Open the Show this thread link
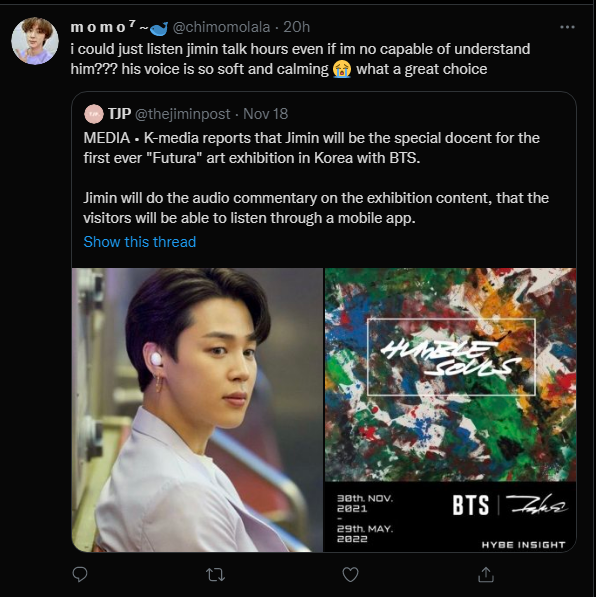 point(140,242)
